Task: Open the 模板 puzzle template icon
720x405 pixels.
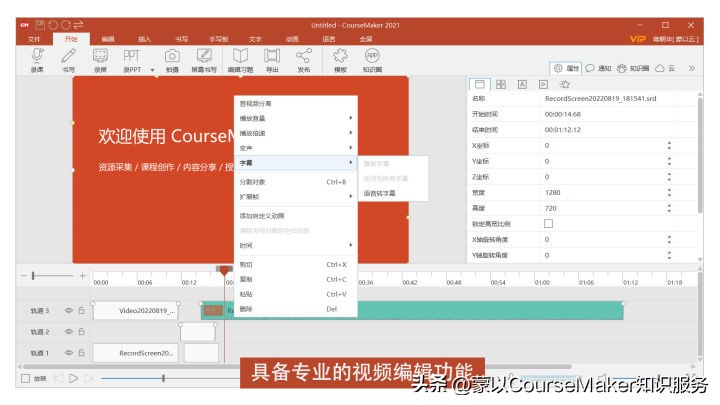Action: click(x=340, y=56)
